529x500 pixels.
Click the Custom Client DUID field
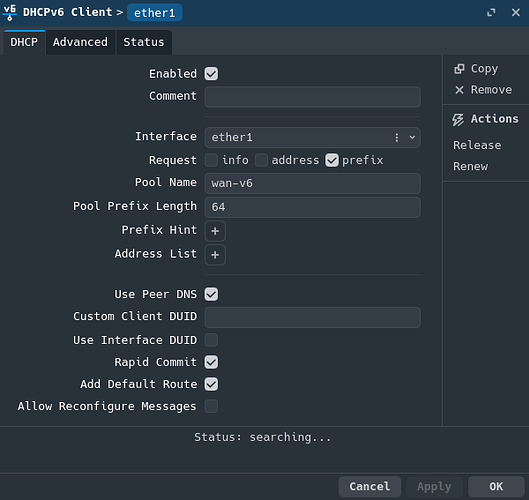[312, 317]
